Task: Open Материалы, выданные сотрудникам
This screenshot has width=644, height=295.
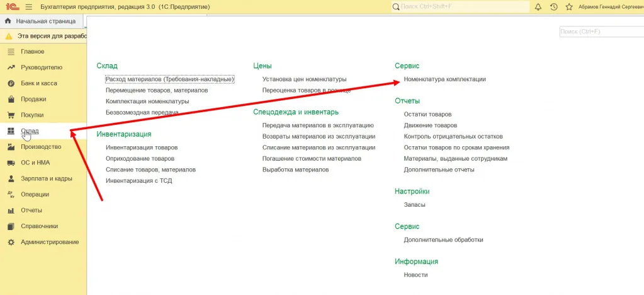Action: [456, 158]
